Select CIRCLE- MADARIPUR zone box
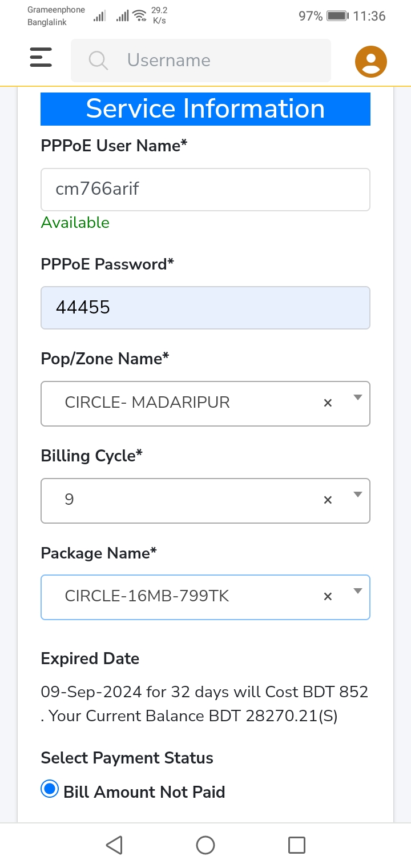 pos(205,403)
